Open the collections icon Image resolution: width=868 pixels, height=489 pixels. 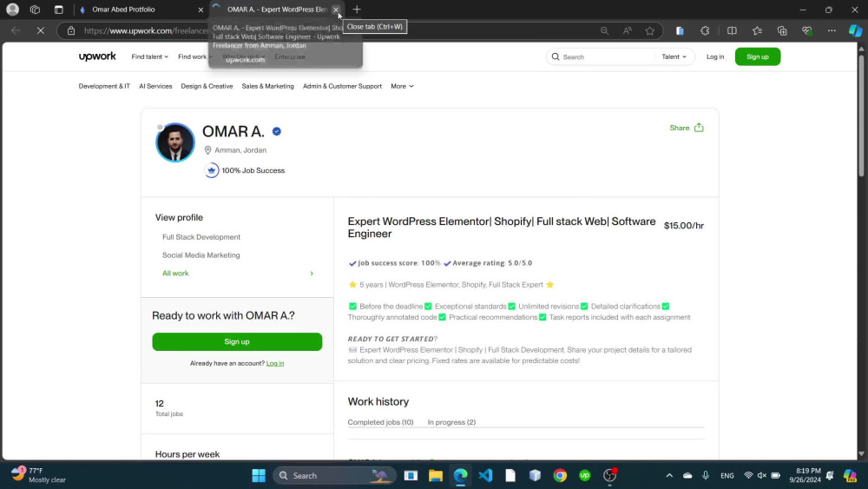click(x=782, y=31)
